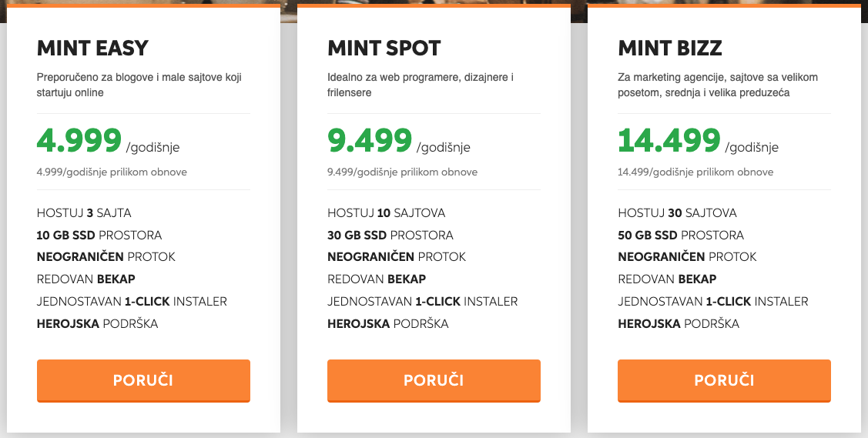Click the 9.499 yearly price
Viewport: 868px width, 438px height.
coord(370,141)
